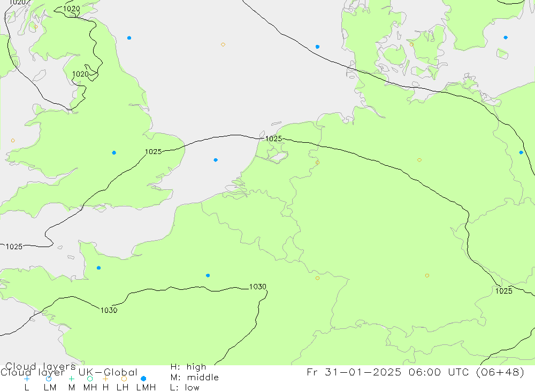535x392 pixels.
Task: Click the 'MH' legend label text
Action: pyautogui.click(x=90, y=388)
